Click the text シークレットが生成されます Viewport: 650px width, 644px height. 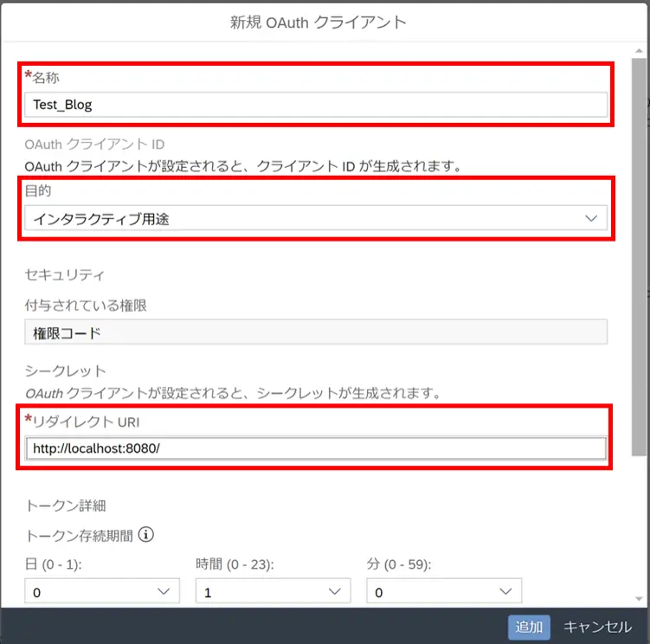click(x=349, y=393)
